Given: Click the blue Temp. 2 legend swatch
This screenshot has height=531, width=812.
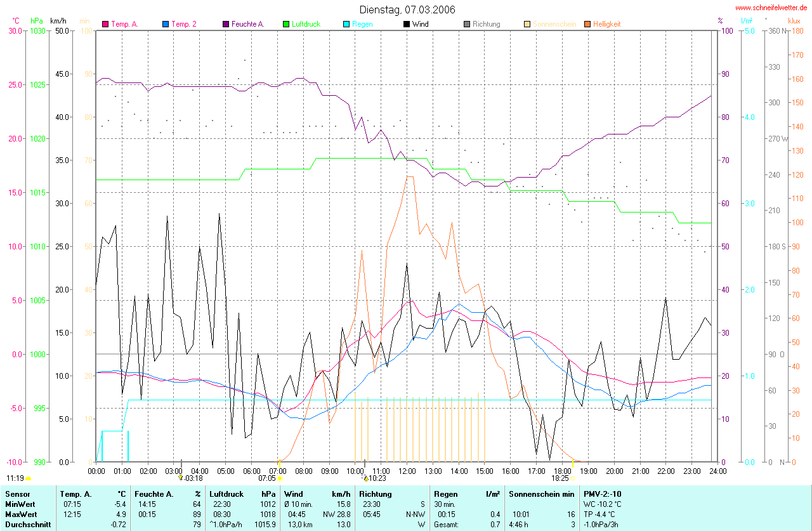Looking at the screenshot, I should 166,24.
